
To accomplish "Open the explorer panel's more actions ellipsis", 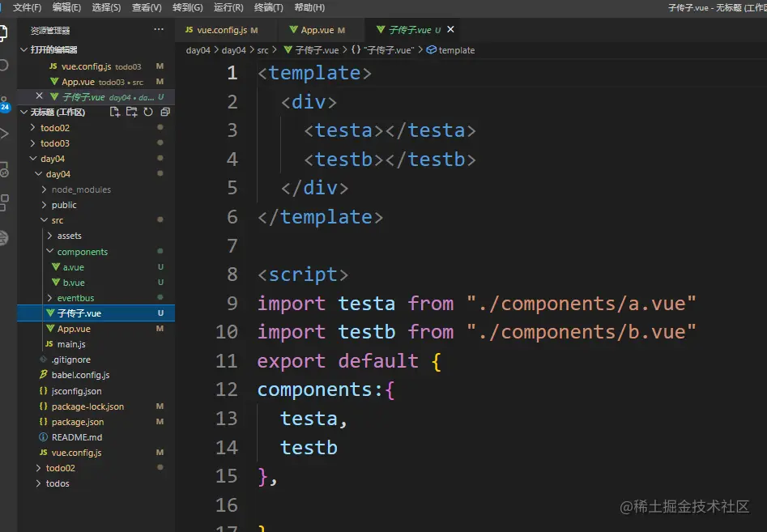I will (159, 30).
